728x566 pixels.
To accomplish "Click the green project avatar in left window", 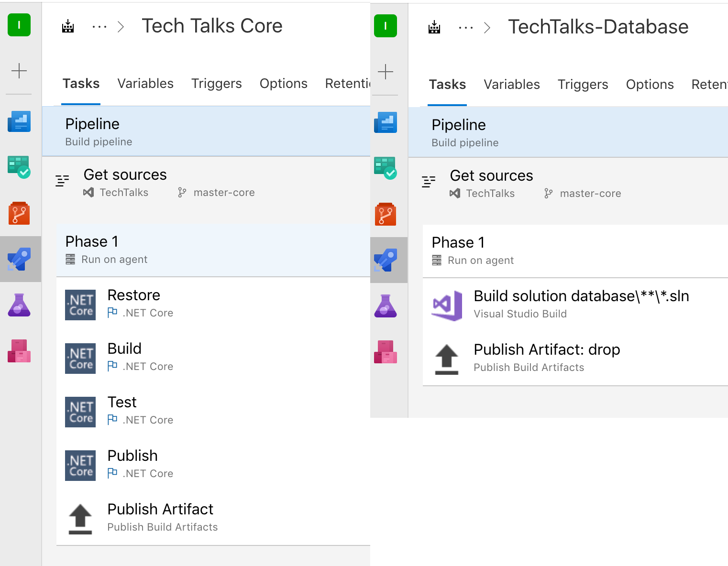I will pos(19,25).
